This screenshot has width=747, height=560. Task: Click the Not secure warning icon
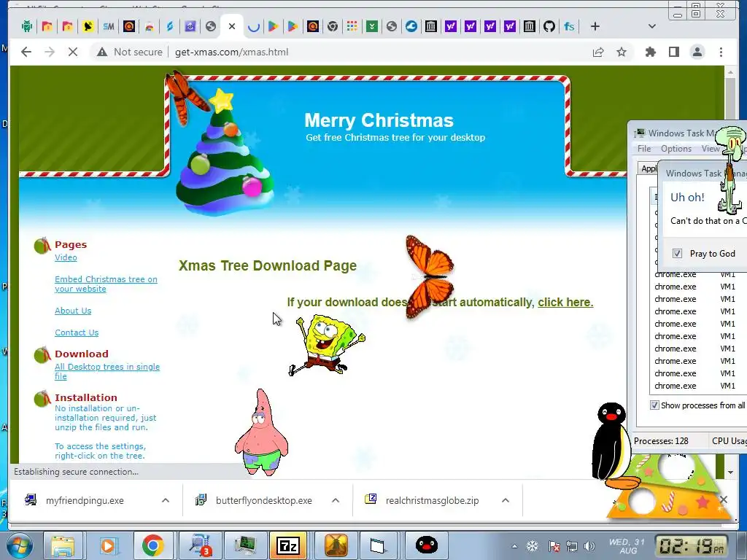tap(102, 52)
